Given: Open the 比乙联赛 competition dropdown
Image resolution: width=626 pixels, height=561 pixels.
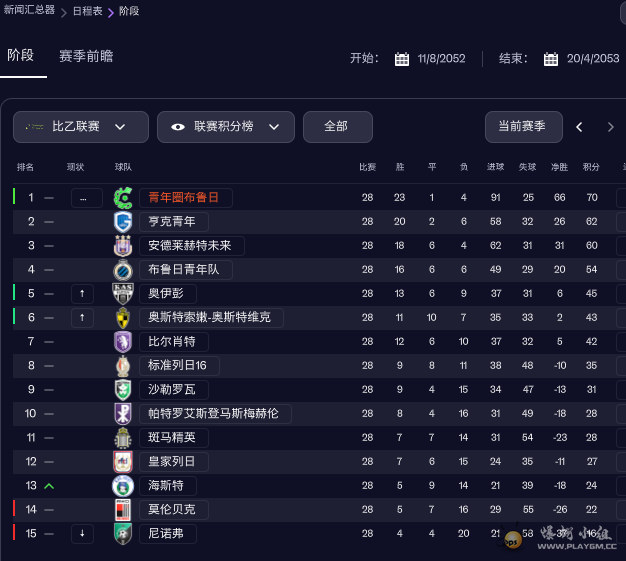Looking at the screenshot, I should click(81, 127).
